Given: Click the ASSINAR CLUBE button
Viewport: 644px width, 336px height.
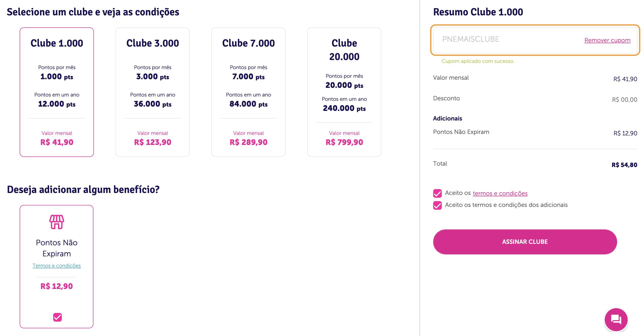Looking at the screenshot, I should click(525, 242).
